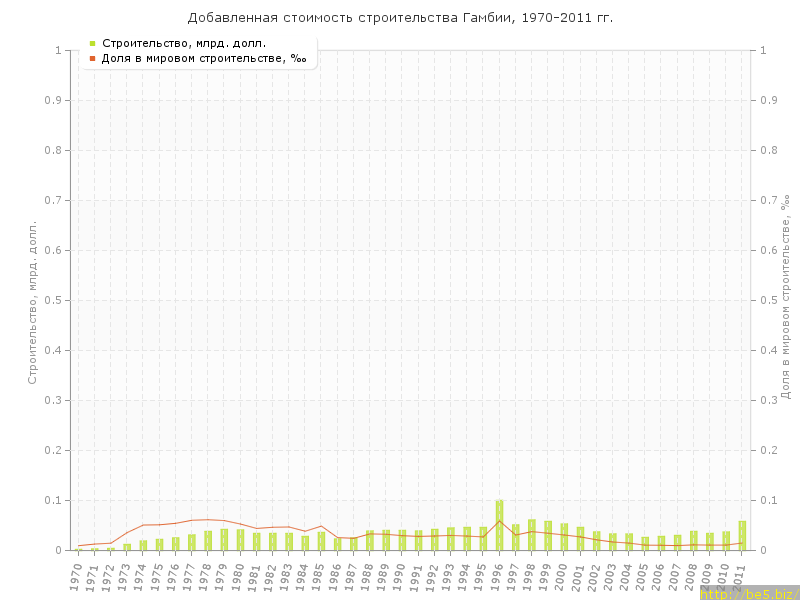This screenshot has width=800, height=600.
Task: Click the 2011 label on the x-axis
Action: pos(740,577)
